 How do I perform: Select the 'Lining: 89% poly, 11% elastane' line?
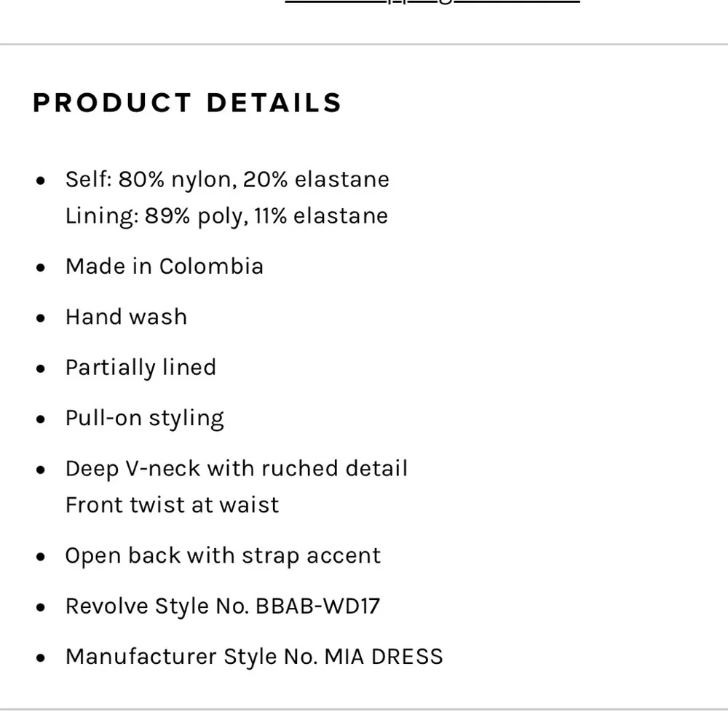[x=226, y=216]
